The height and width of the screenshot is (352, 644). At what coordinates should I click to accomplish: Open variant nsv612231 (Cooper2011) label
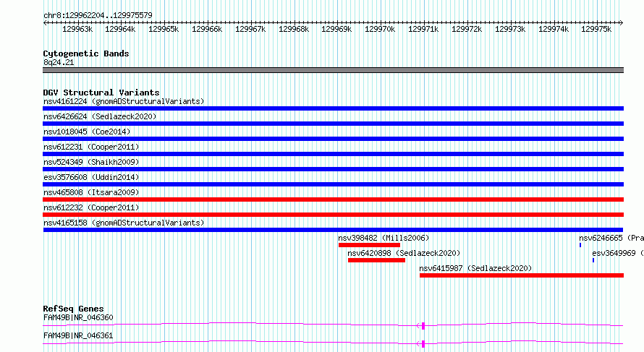coord(91,147)
